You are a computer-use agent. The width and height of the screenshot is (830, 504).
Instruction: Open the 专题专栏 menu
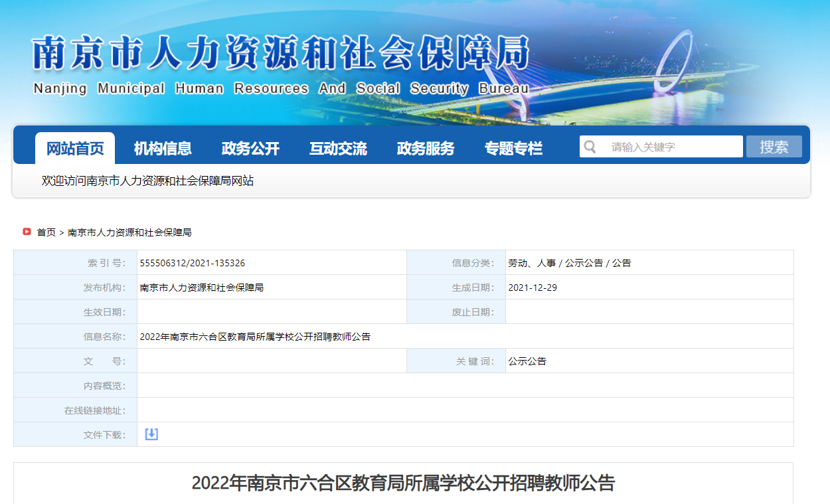tap(513, 148)
